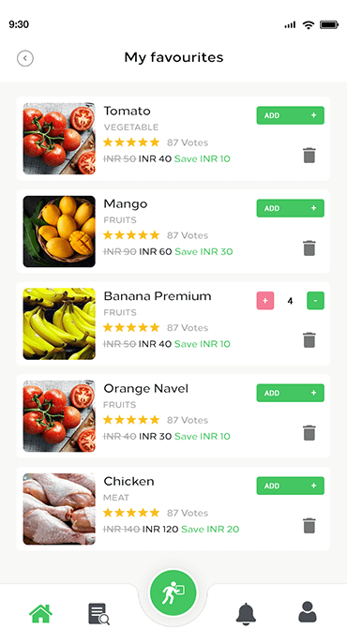Open notifications bell icon
The height and width of the screenshot is (644, 347).
tap(246, 614)
